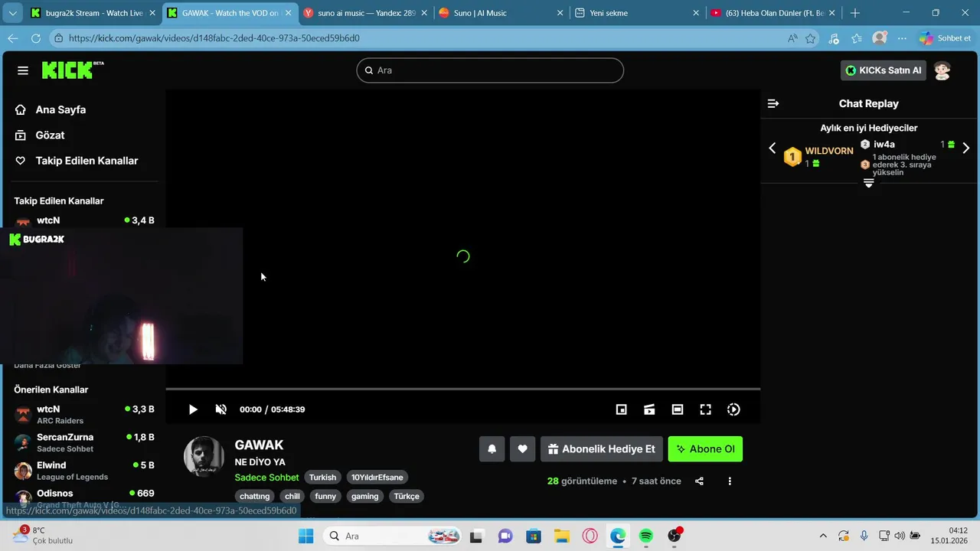Image resolution: width=980 pixels, height=551 pixels.
Task: Switch to bugra2k Stream tab
Action: pos(93,13)
